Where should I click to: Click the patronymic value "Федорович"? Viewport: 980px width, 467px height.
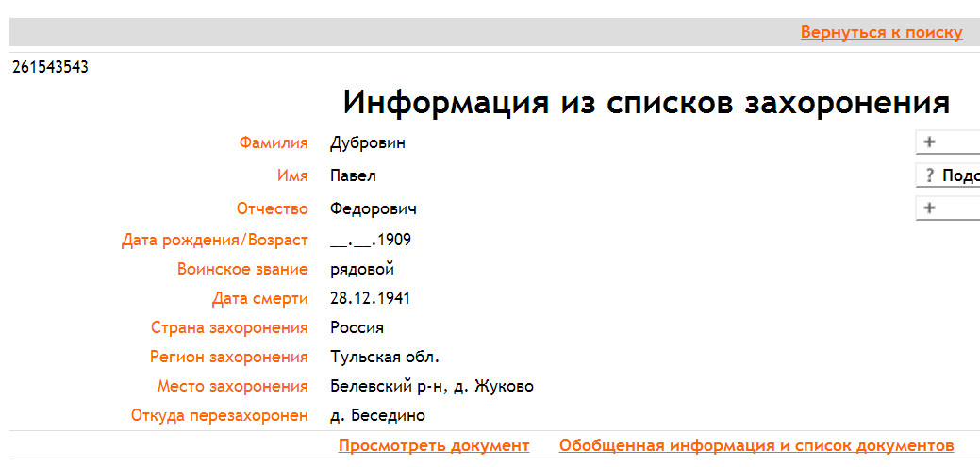pyautogui.click(x=373, y=208)
